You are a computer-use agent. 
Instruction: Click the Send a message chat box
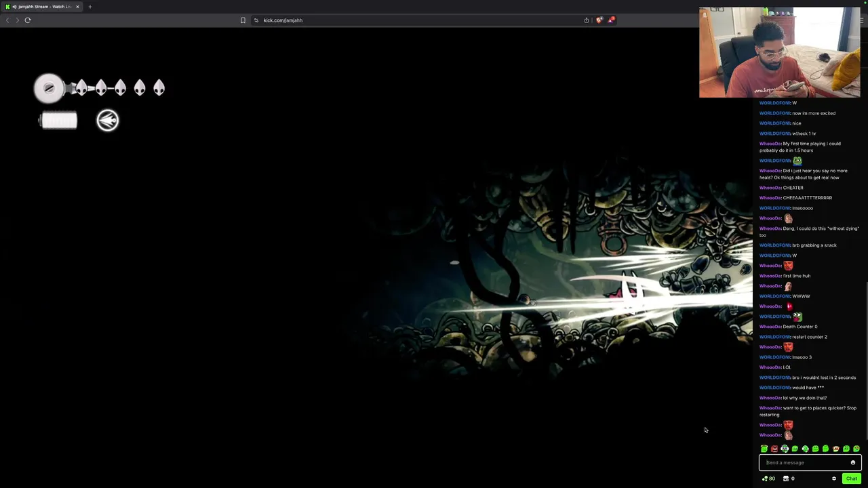[x=810, y=462]
